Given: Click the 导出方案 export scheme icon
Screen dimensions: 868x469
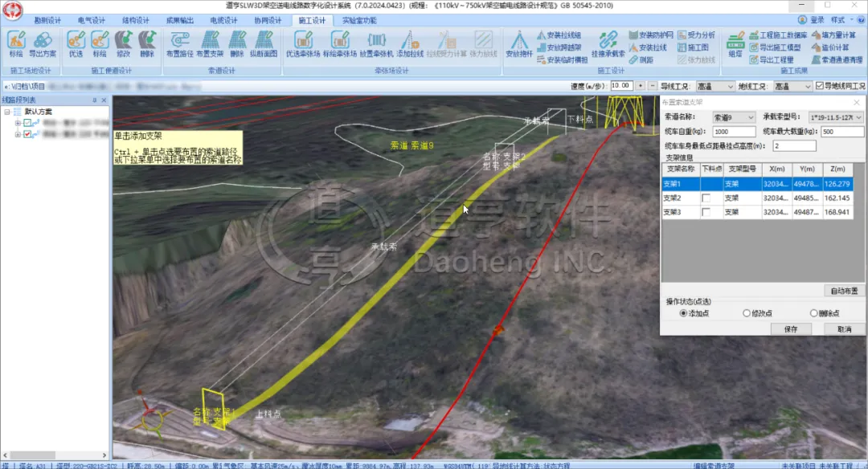Looking at the screenshot, I should pyautogui.click(x=43, y=43).
